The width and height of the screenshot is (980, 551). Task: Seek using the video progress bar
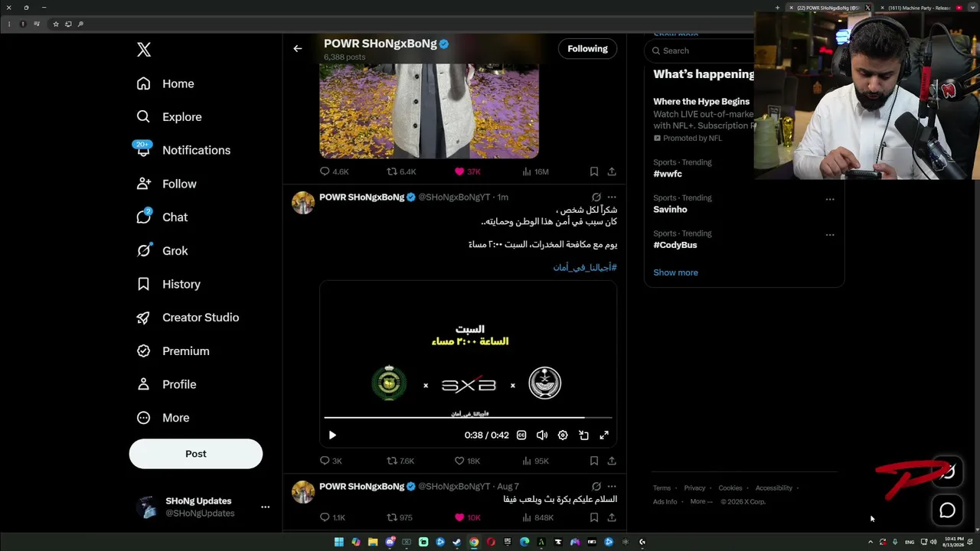[x=468, y=418]
